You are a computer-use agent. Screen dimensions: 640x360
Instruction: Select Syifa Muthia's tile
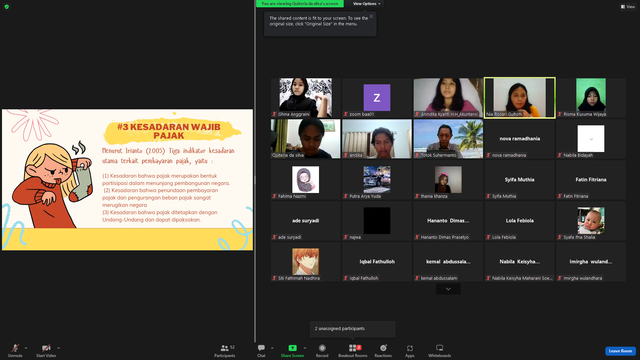pos(520,180)
